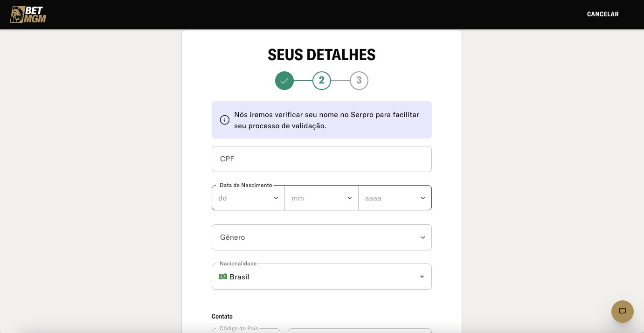Expand the Gênero dropdown

[x=322, y=237]
